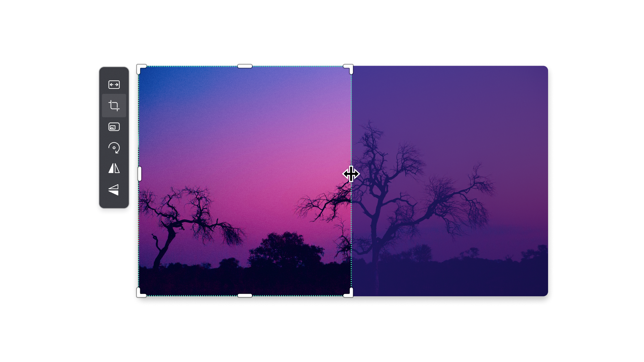
Task: Select the fit-width resize icon
Action: [114, 84]
